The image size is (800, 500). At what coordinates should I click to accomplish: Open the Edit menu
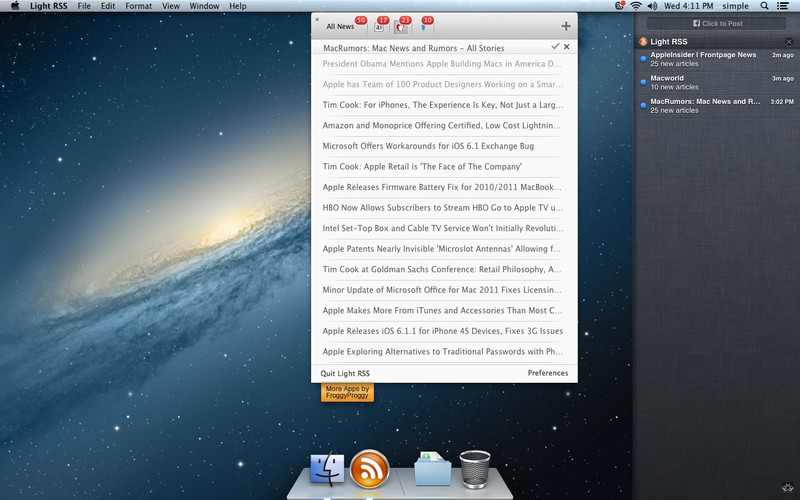(x=108, y=6)
